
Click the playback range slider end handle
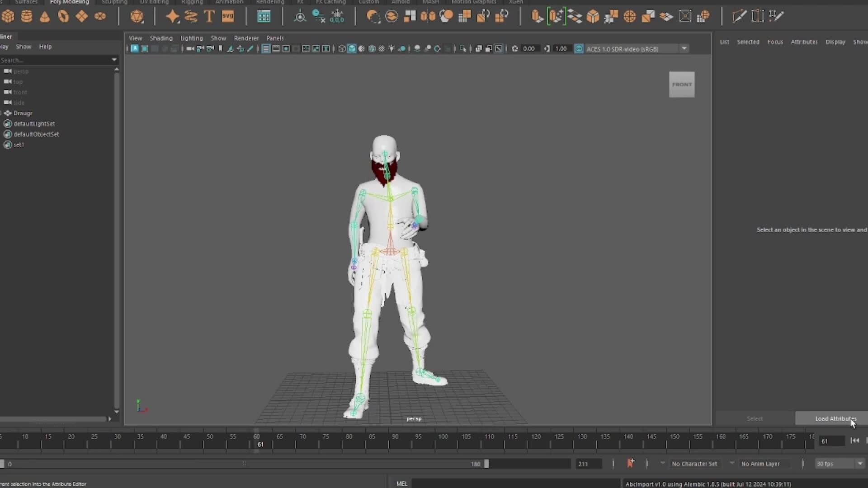tap(486, 464)
